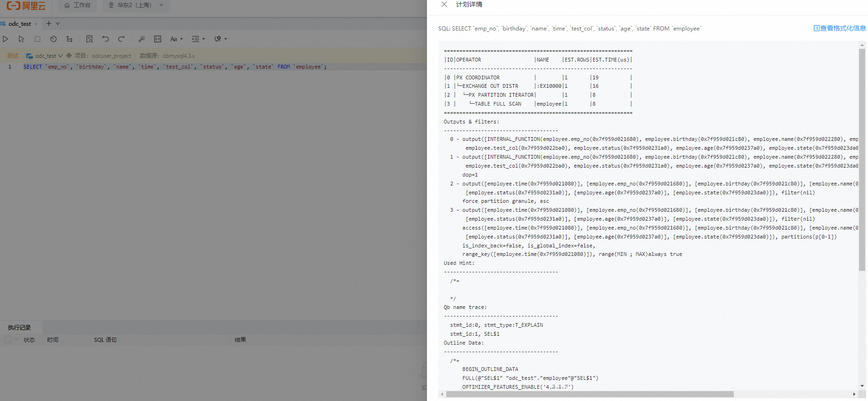Click the Run SQL play icon

[x=6, y=39]
